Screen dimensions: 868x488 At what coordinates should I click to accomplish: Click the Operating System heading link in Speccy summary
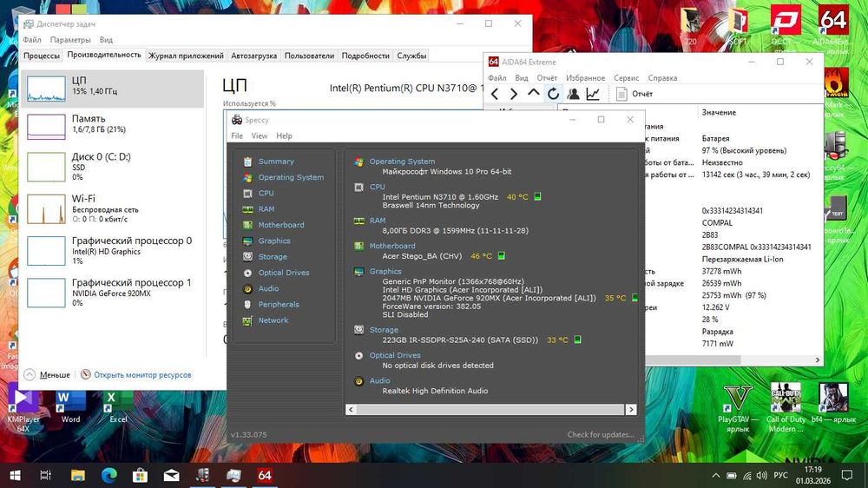[x=402, y=162]
